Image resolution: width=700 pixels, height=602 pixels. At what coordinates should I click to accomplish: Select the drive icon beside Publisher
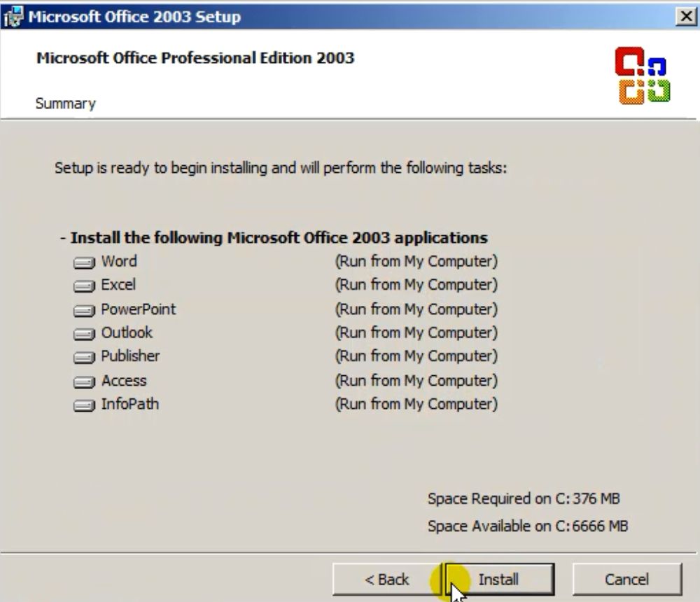coord(84,357)
